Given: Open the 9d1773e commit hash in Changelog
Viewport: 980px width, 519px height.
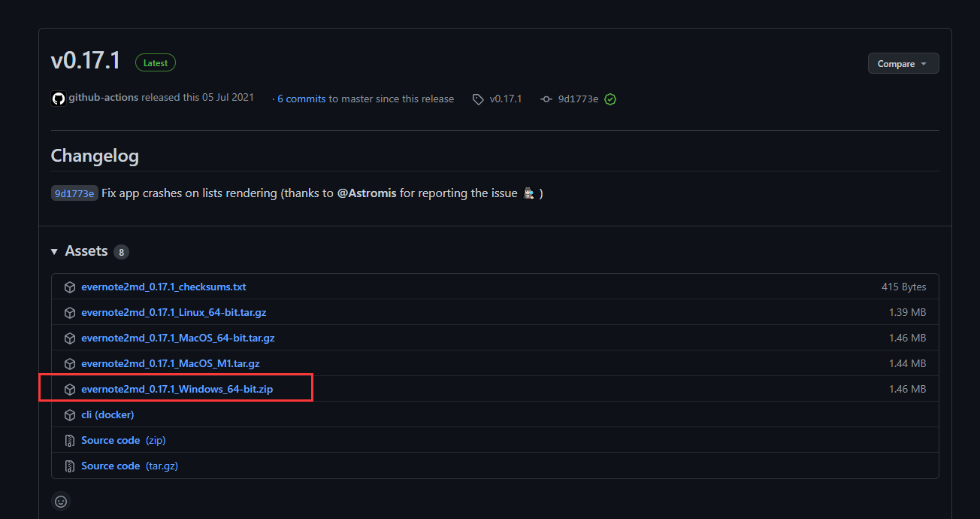Looking at the screenshot, I should [74, 193].
